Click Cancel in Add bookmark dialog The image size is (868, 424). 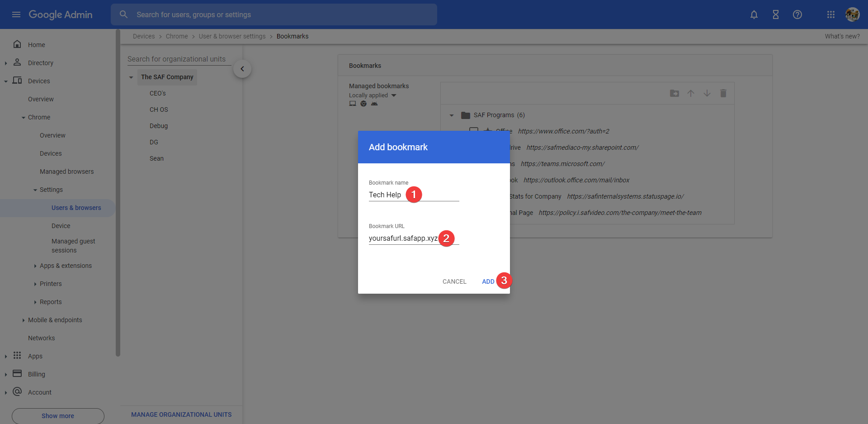(x=454, y=281)
